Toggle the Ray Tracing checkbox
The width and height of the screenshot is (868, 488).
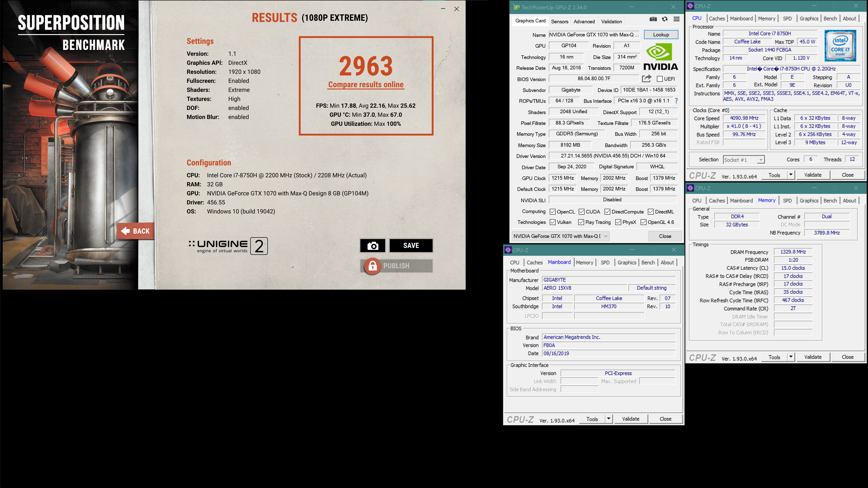click(x=581, y=222)
